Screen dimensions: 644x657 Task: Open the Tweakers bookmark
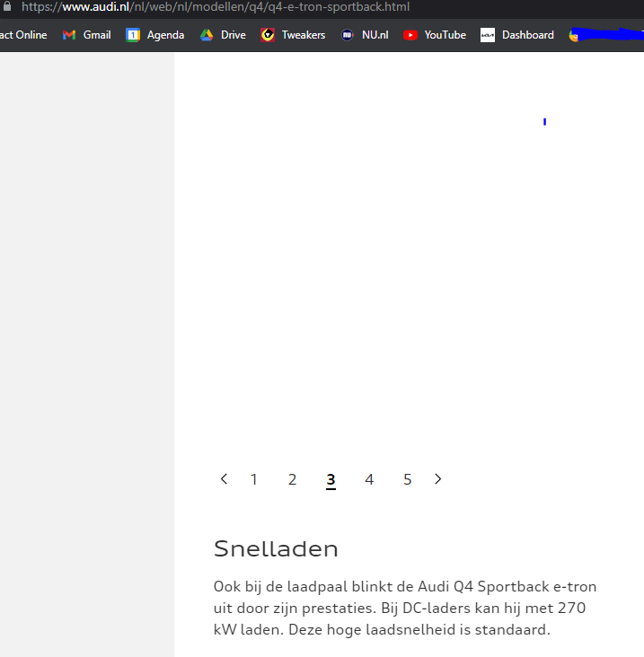point(293,35)
